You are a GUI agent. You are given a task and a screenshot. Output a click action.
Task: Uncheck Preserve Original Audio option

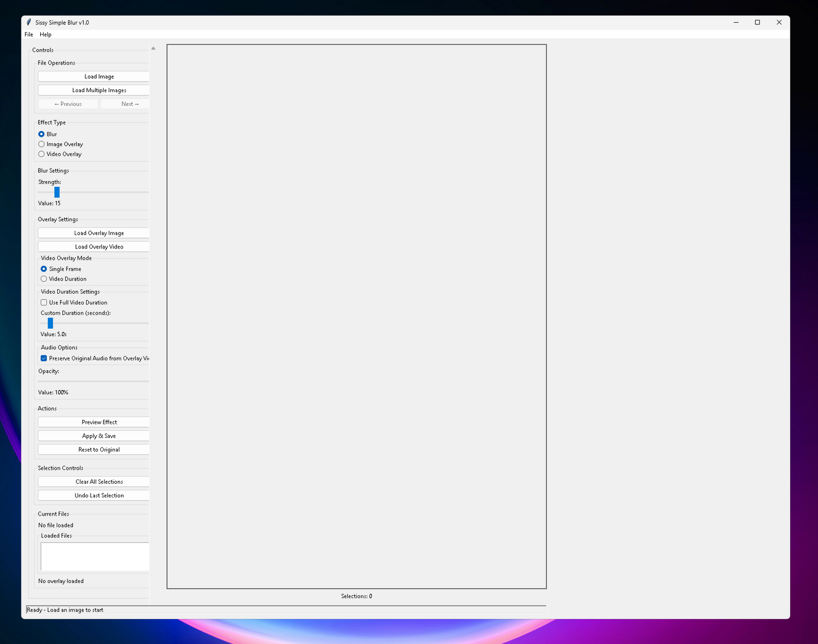pyautogui.click(x=44, y=358)
